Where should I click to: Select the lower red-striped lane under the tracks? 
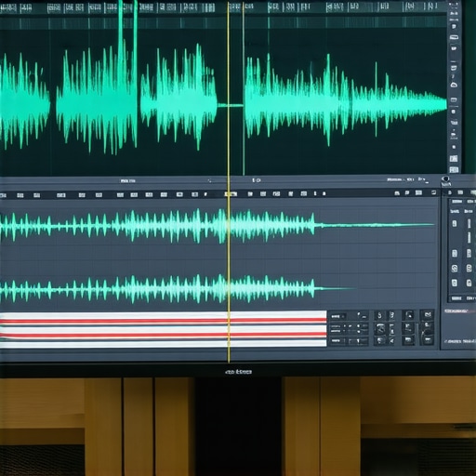click(164, 335)
